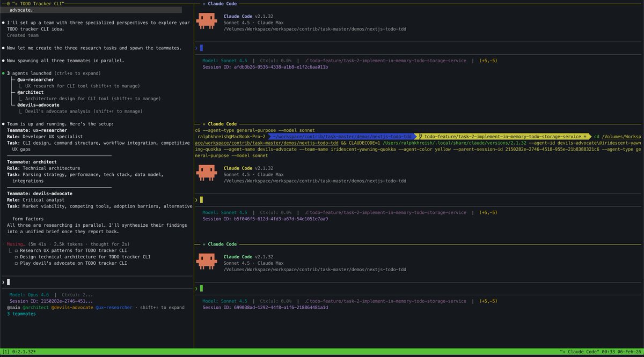Select the yellow @devils-advocate tag in bottom status
644x357 pixels.
(72, 307)
